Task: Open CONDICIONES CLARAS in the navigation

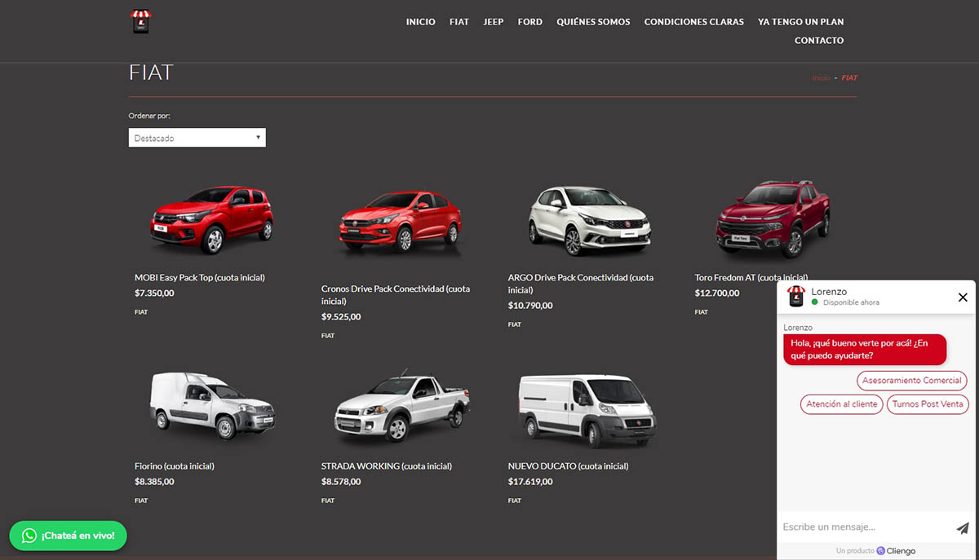Action: 693,22
